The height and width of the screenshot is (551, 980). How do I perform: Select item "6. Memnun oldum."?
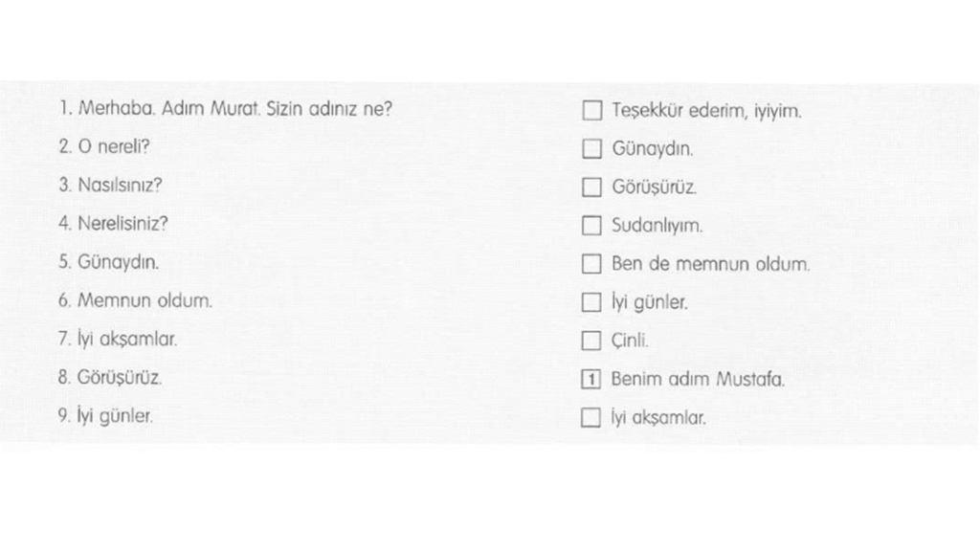(x=135, y=300)
